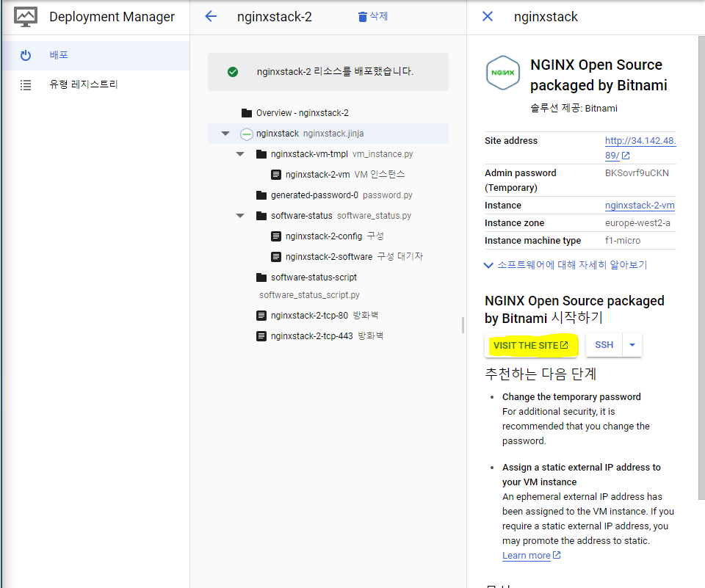
Task: Select Overview - nginxstack-2 tree row
Action: [x=328, y=113]
